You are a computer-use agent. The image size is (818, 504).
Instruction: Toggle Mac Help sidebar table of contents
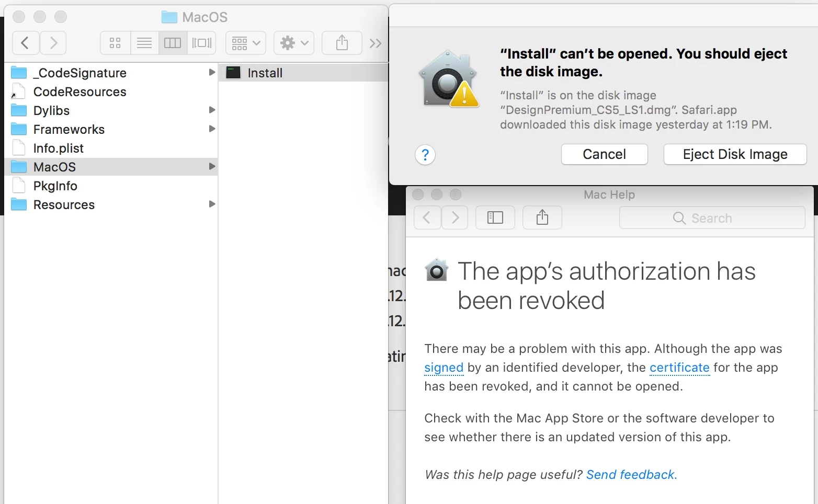point(495,217)
